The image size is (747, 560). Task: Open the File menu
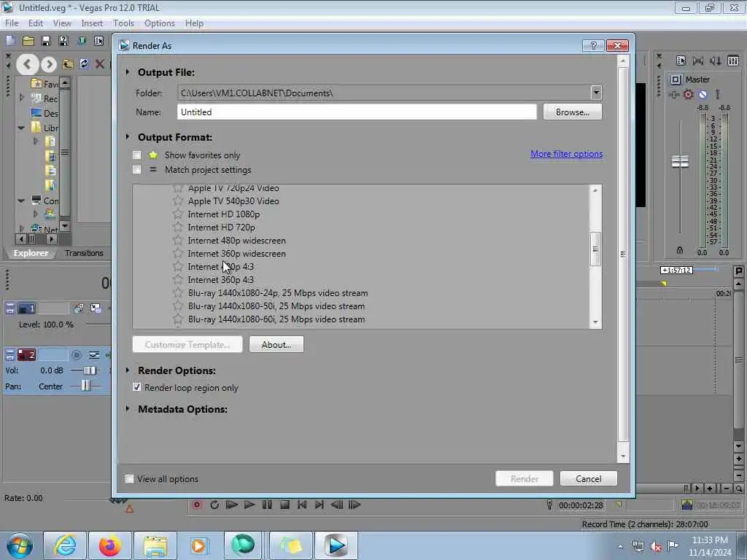point(12,23)
